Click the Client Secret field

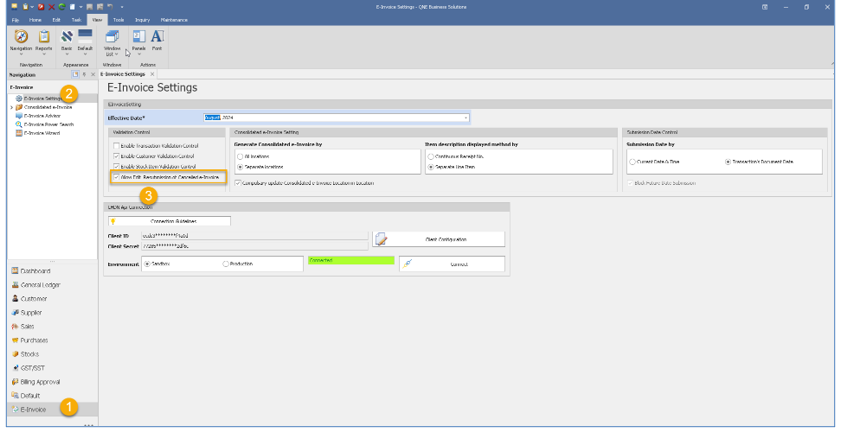pos(255,246)
